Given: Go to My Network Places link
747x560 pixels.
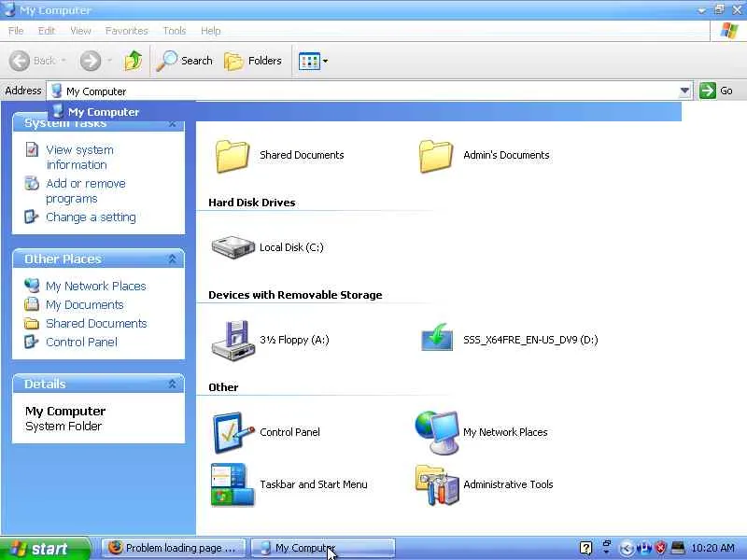Looking at the screenshot, I should tap(96, 286).
